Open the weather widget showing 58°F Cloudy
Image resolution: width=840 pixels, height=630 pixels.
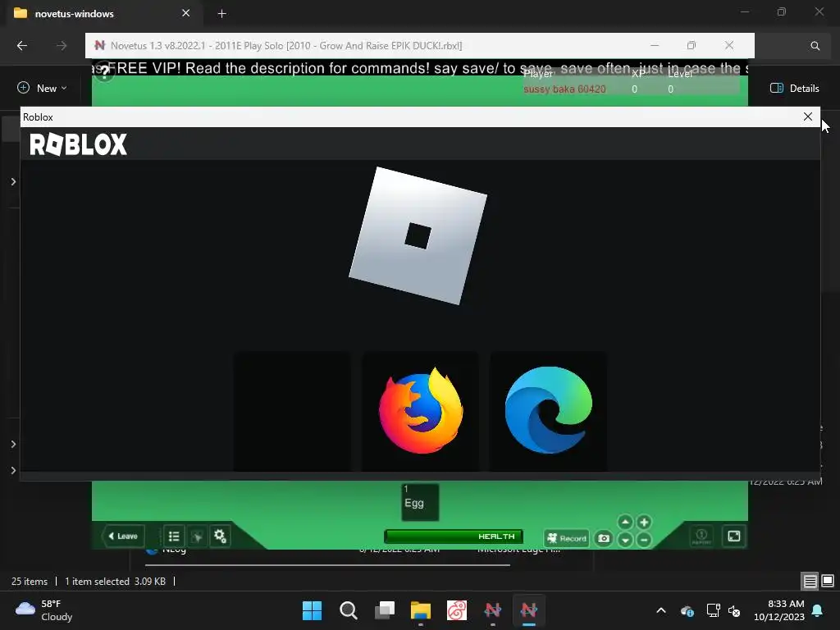click(x=44, y=610)
